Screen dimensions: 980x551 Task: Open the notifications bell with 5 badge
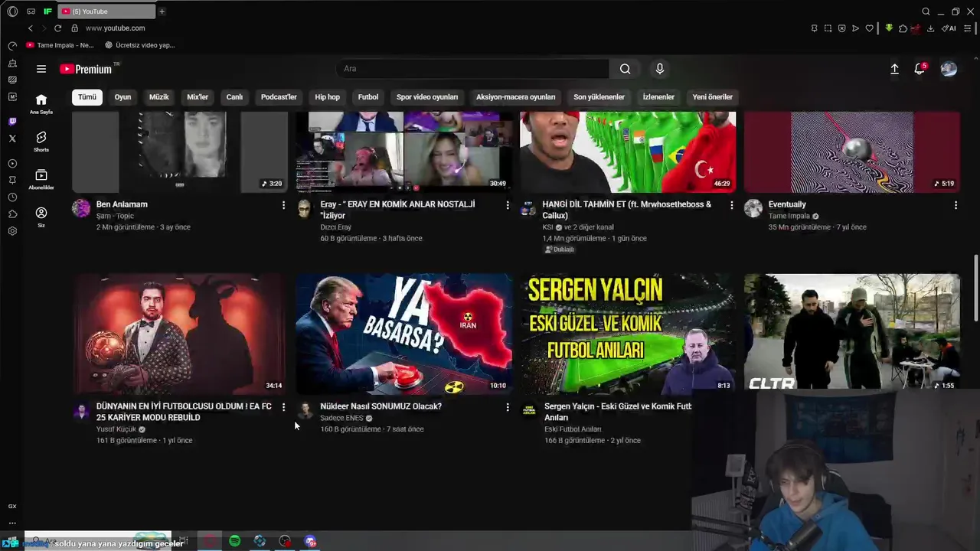click(x=920, y=69)
